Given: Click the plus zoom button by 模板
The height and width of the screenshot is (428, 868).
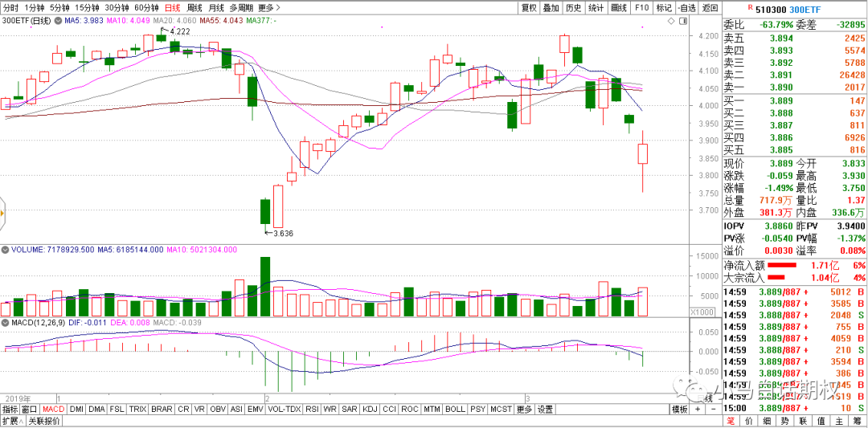Looking at the screenshot, I should 698,410.
